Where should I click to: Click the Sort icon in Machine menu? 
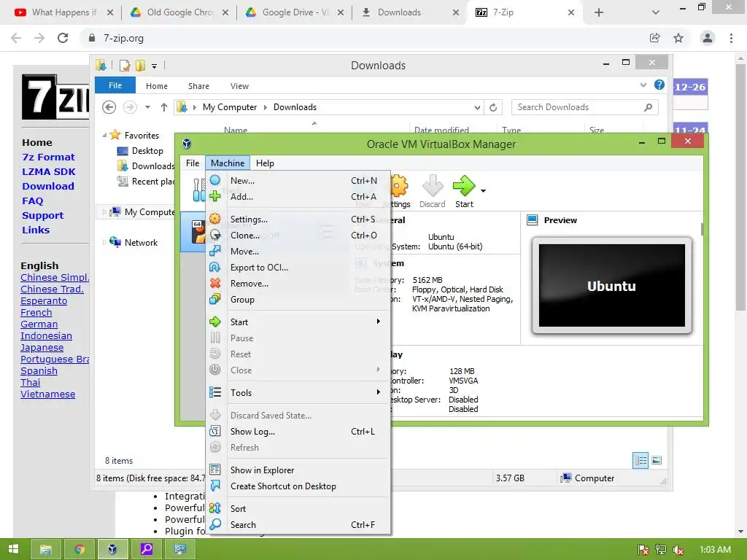(215, 508)
